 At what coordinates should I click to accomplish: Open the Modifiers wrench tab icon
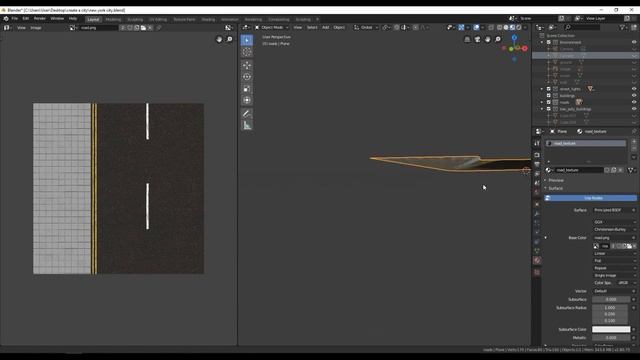click(x=537, y=213)
